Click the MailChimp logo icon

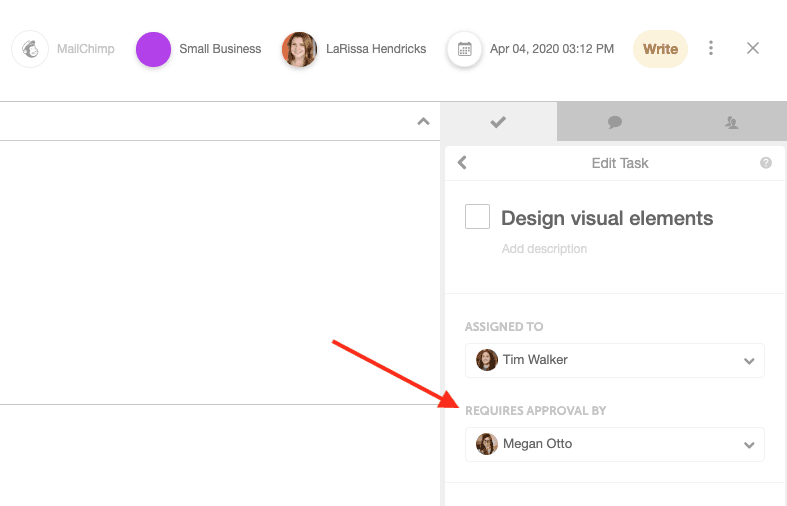[x=30, y=49]
